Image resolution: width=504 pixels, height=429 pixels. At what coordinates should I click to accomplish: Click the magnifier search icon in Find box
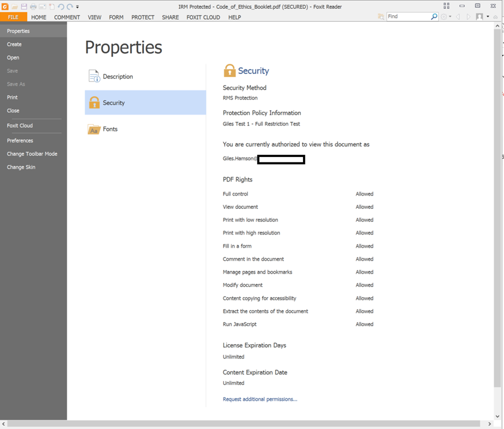pyautogui.click(x=434, y=17)
